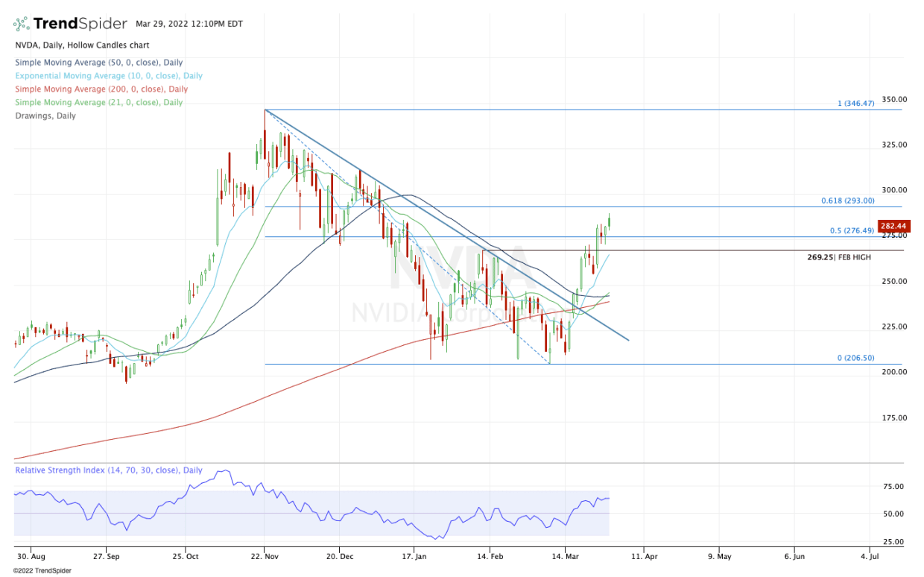The width and height of the screenshot is (924, 577).
Task: Click the 225.00 price axis label
Action: [894, 327]
